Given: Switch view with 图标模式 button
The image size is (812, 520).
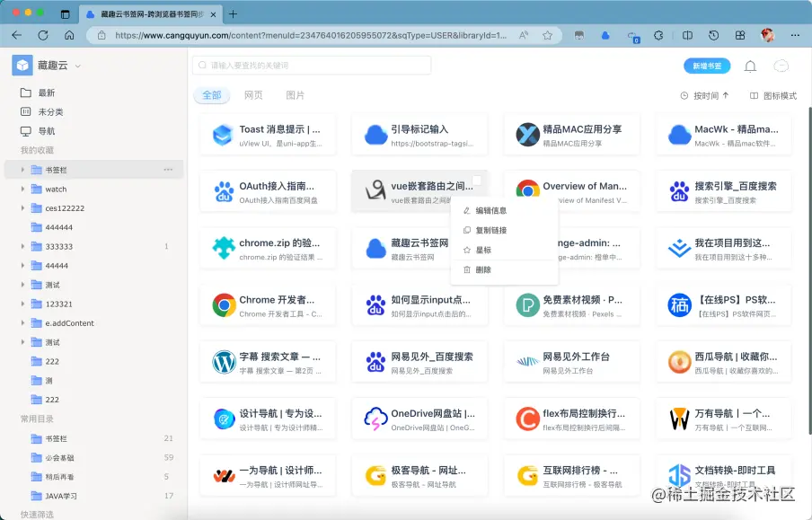Looking at the screenshot, I should 773,96.
